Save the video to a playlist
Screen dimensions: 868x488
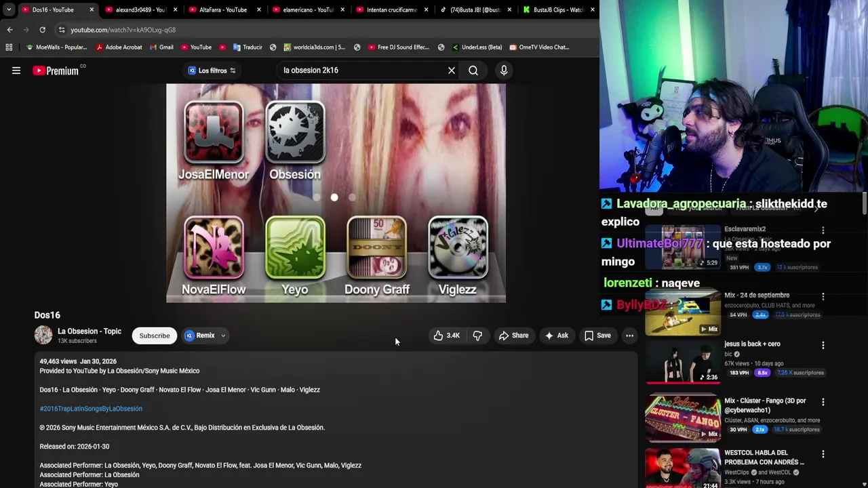pyautogui.click(x=597, y=335)
